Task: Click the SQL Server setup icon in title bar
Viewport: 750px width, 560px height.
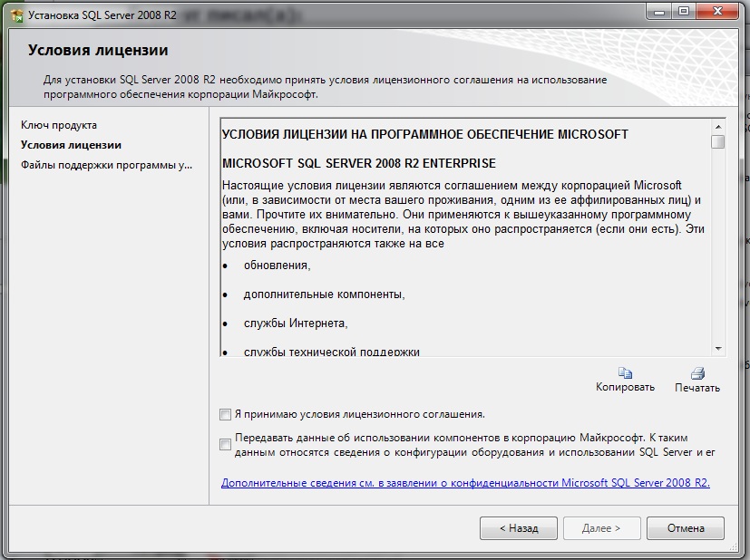Action: point(15,14)
